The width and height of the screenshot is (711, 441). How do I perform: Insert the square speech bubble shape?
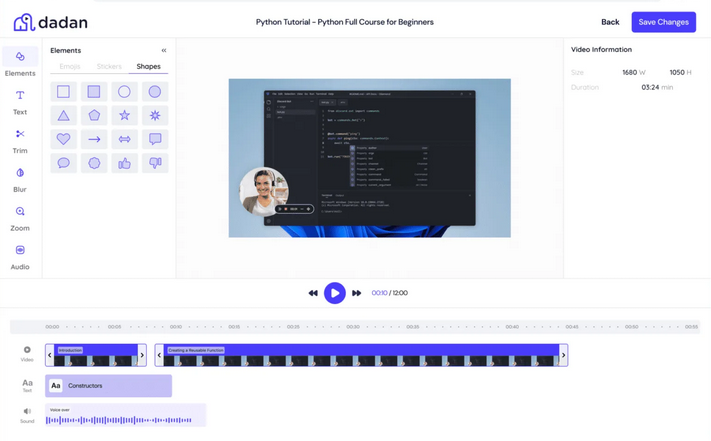pyautogui.click(x=155, y=139)
